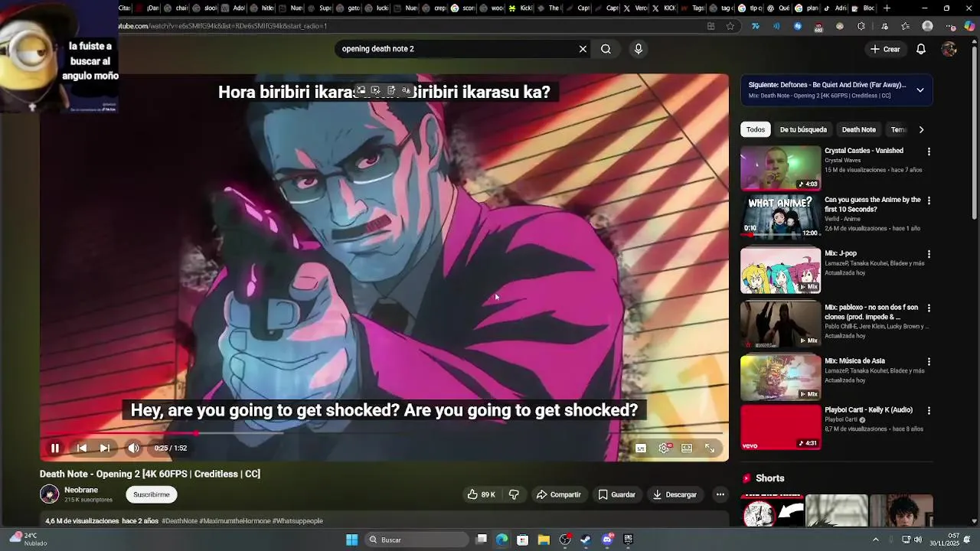Open Crystal Castles - Vanished video thumbnail
Viewport: 980px width, 551px height.
[x=780, y=168]
